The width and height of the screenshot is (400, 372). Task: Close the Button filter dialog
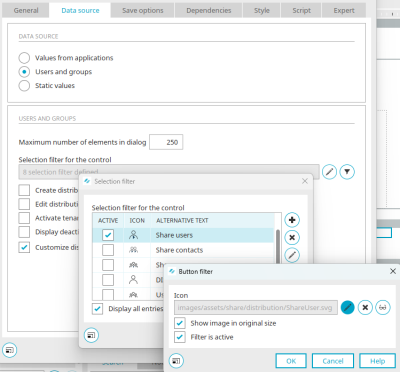[393, 271]
